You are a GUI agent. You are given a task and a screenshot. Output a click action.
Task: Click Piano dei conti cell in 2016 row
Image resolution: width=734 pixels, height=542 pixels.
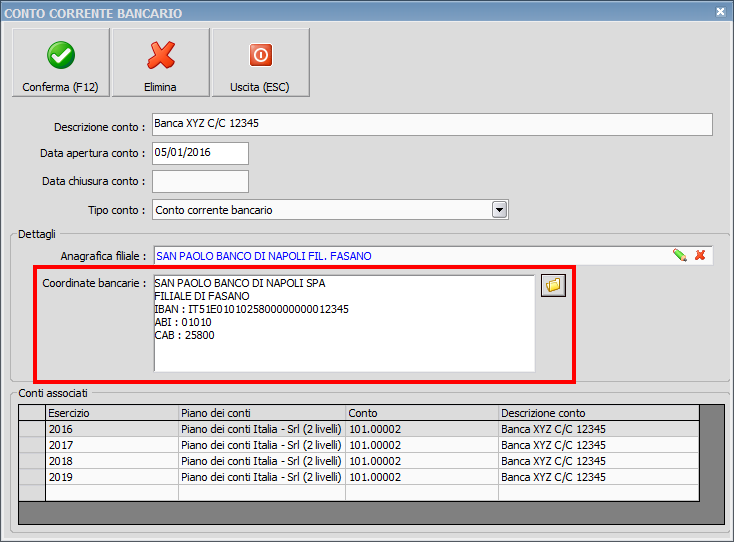point(262,429)
